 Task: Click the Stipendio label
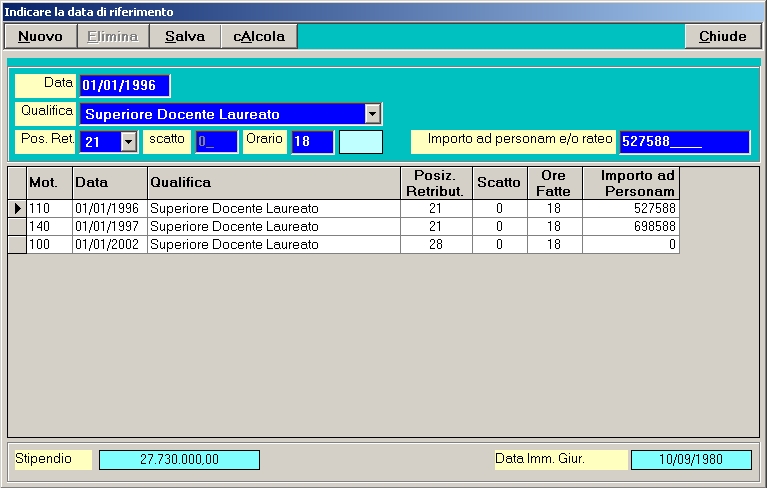tap(53, 460)
